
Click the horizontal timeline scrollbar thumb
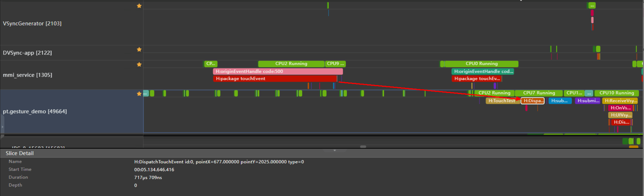click(363, 147)
